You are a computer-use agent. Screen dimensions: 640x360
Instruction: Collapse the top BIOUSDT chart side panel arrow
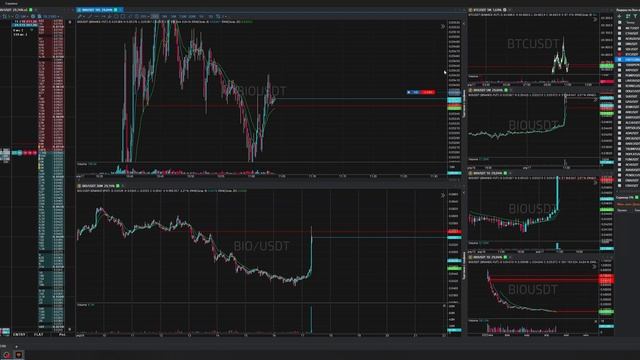click(x=443, y=27)
